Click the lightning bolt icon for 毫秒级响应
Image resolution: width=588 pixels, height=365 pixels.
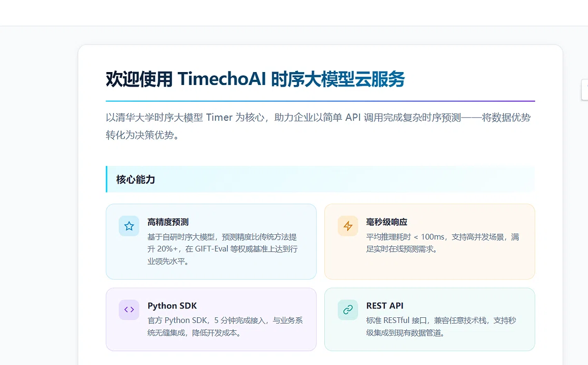(348, 226)
